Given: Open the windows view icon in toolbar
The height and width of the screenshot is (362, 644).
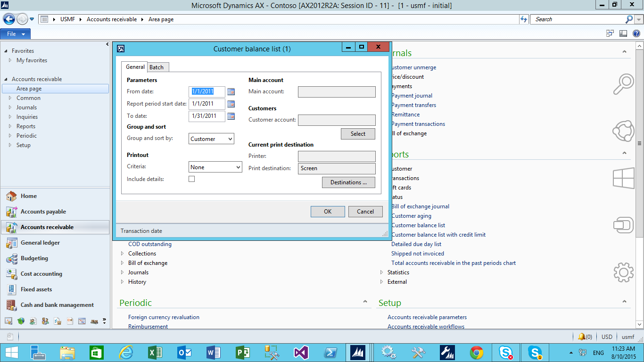Looking at the screenshot, I should [x=610, y=33].
